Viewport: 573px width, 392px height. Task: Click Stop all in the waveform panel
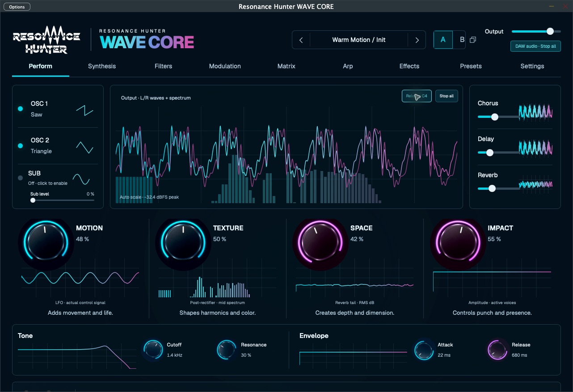[447, 96]
